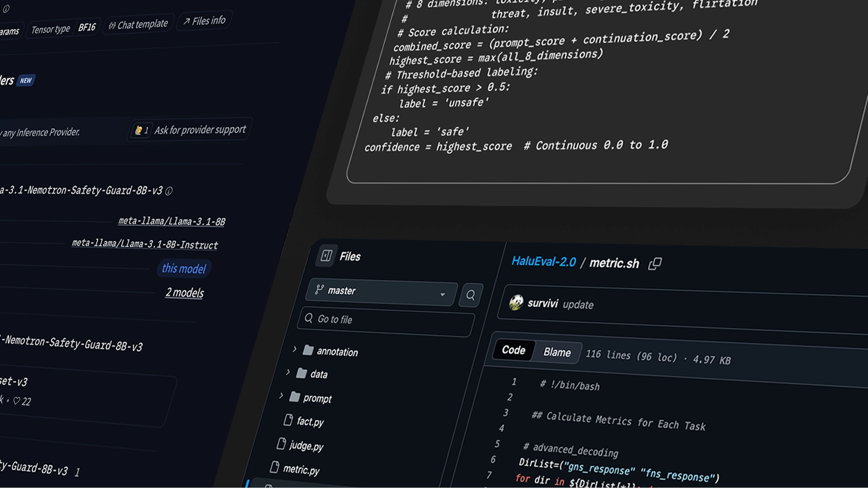
Task: Click survivi's avatar image
Action: [x=516, y=303]
